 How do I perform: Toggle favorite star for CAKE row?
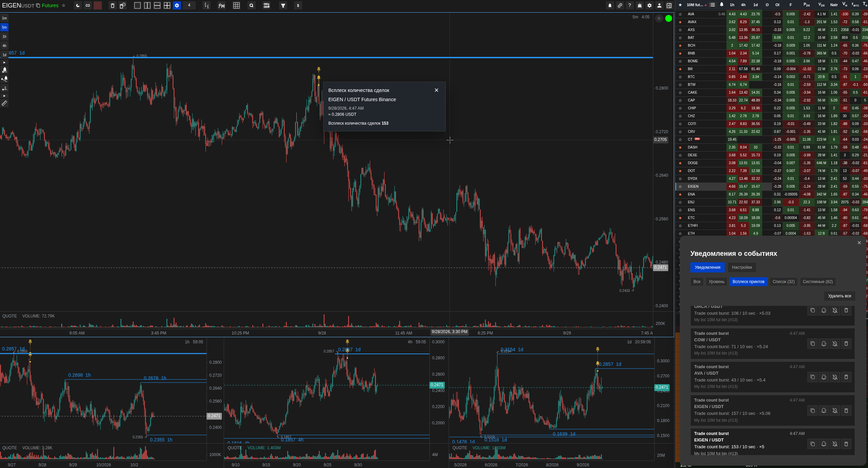pyautogui.click(x=680, y=93)
